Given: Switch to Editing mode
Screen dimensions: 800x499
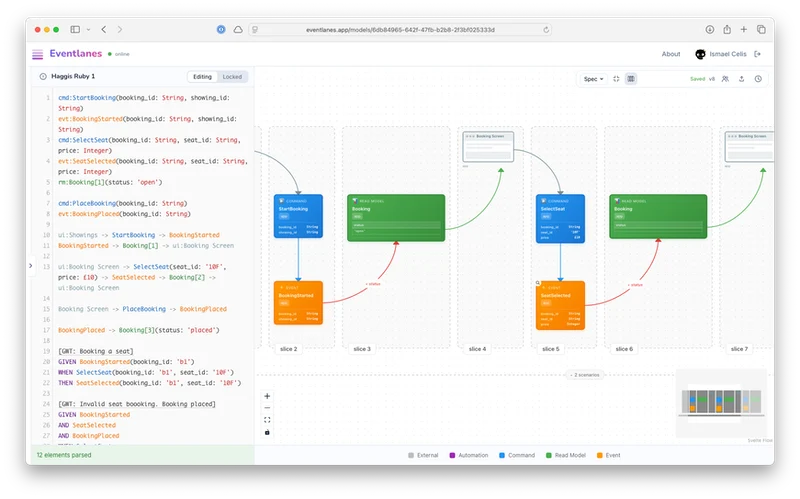Looking at the screenshot, I should [202, 77].
